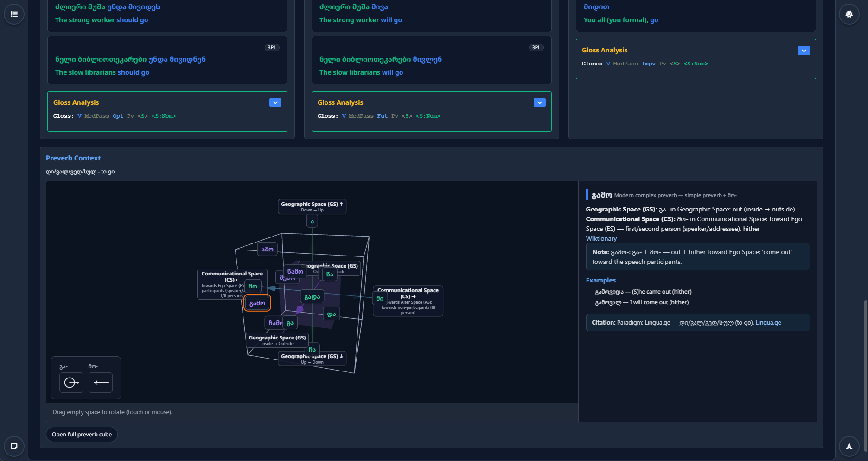Screen dimensions: 868x461
Task: Select the გადა preverb node
Action: tap(312, 297)
